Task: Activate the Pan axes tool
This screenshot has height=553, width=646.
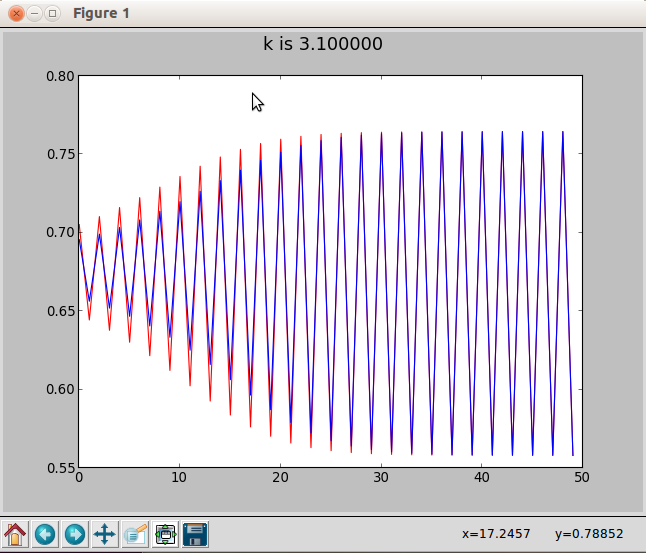Action: click(x=105, y=534)
